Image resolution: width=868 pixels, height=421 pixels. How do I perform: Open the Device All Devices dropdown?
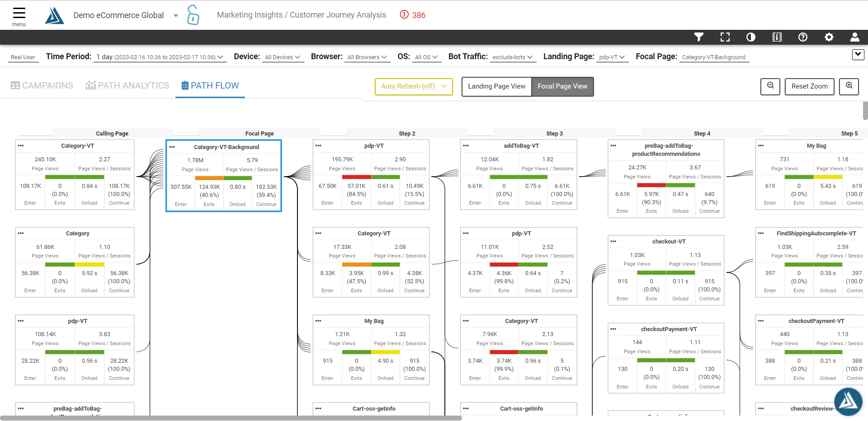[283, 57]
